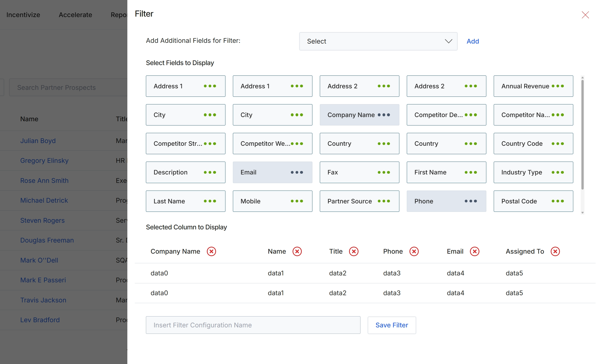Open the Accelerate menu
Image resolution: width=603 pixels, height=364 pixels.
tap(75, 15)
